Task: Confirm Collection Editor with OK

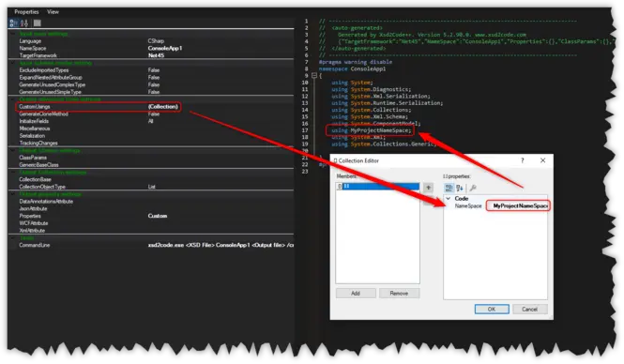Action: pyautogui.click(x=492, y=309)
